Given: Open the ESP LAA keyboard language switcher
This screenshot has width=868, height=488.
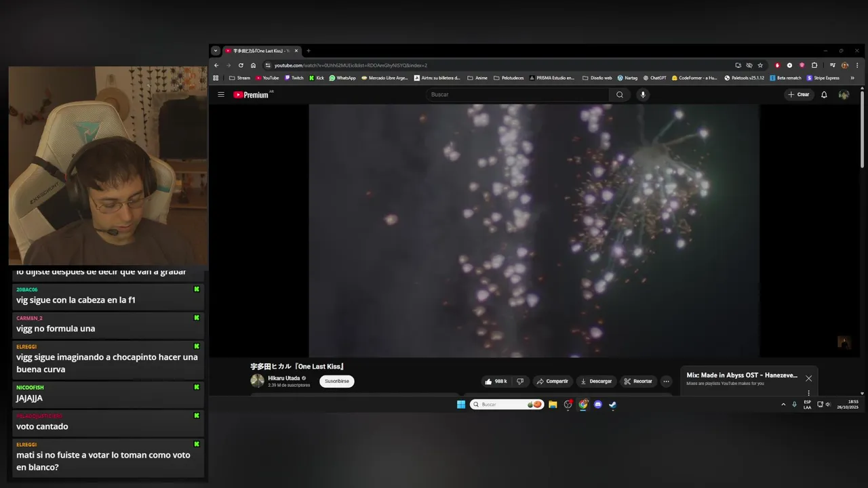Looking at the screenshot, I should (x=807, y=405).
